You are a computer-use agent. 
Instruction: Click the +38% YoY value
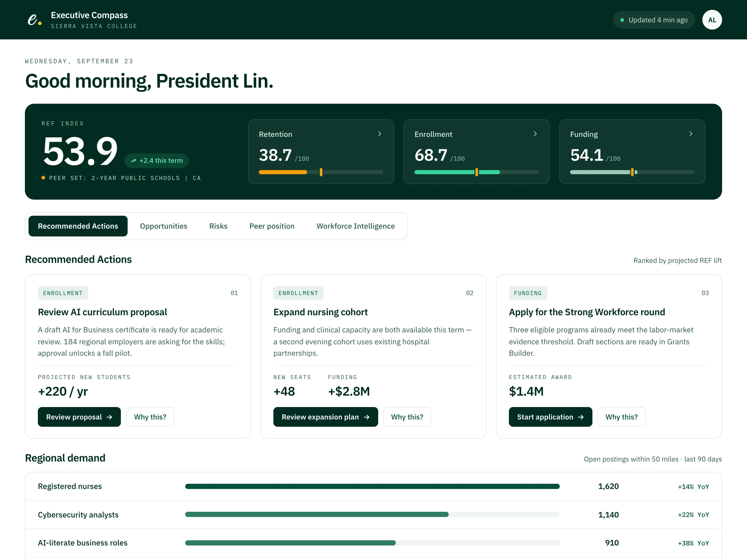point(693,543)
